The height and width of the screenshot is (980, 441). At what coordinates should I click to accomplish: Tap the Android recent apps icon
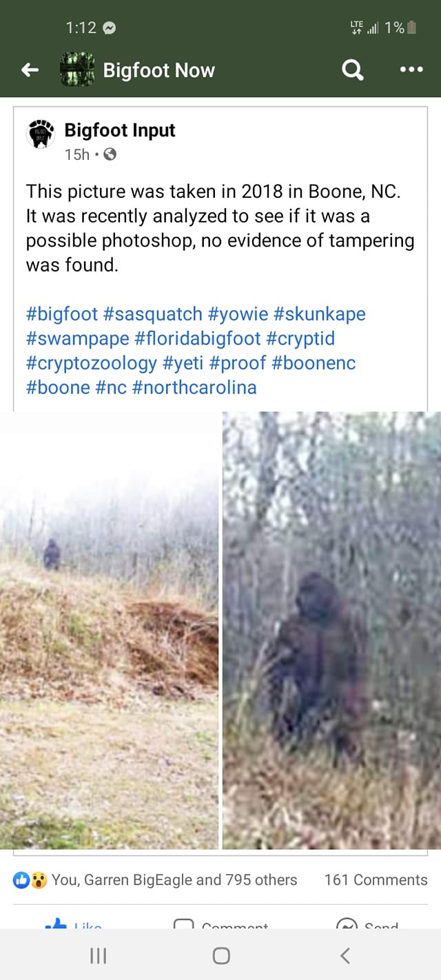tap(99, 955)
